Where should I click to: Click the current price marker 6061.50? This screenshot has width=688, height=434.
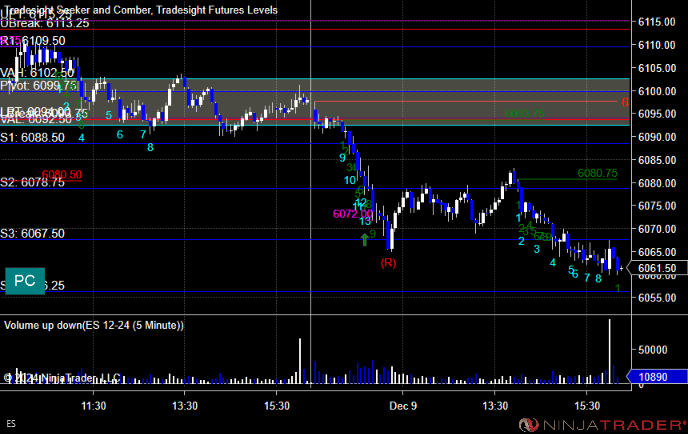pos(657,268)
